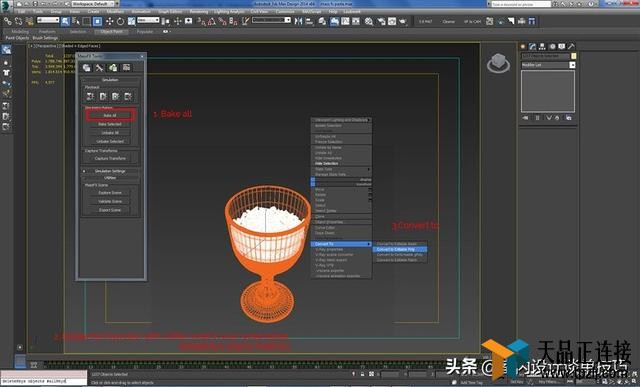Open the Rendering menu

point(199,12)
